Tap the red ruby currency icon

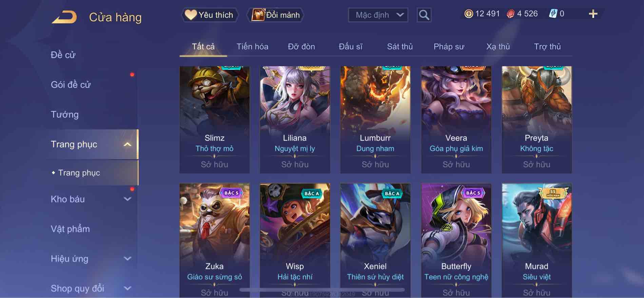[x=510, y=14]
